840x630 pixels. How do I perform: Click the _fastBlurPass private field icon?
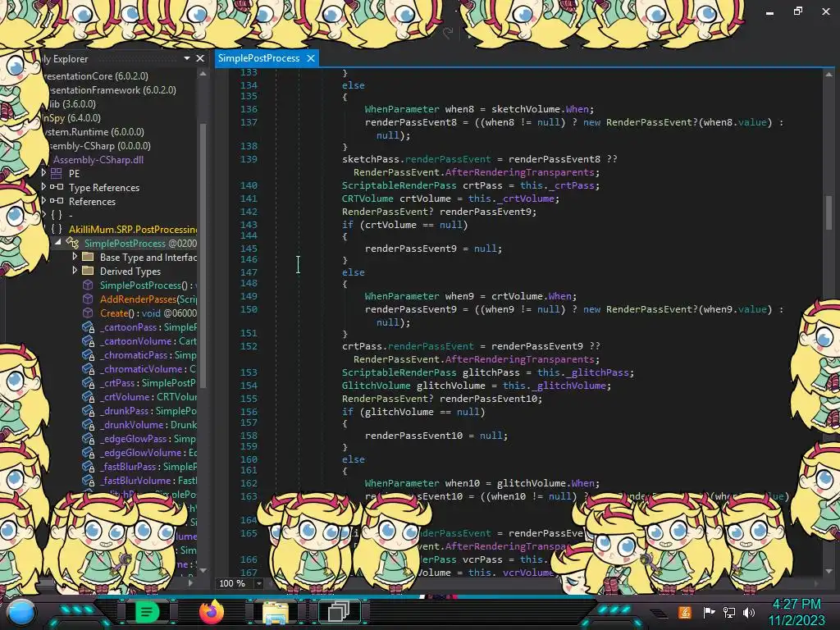[x=88, y=466]
